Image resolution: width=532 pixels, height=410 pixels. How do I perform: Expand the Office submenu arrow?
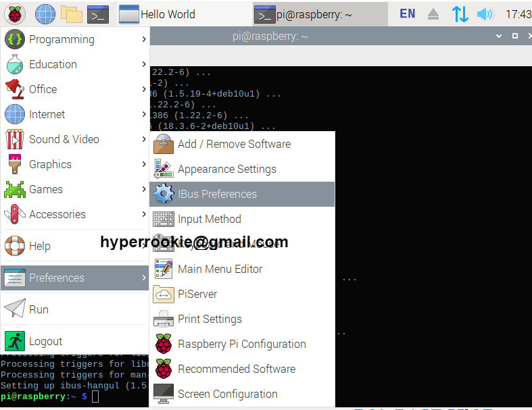pyautogui.click(x=144, y=89)
